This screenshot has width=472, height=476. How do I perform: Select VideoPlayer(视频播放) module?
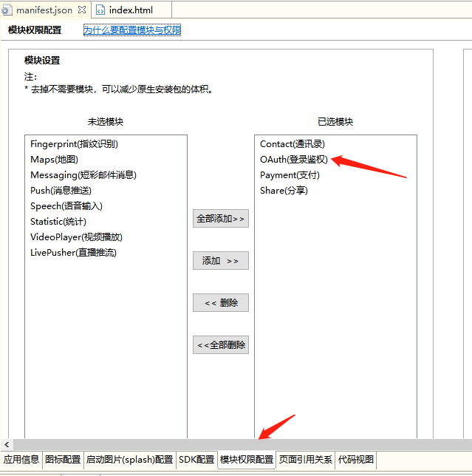pos(76,237)
